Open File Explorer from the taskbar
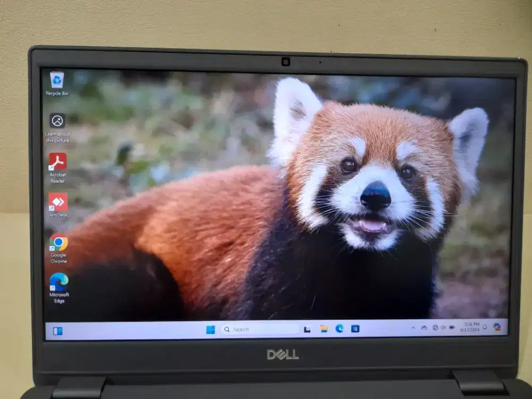Screen dimensions: 532x399 point(323,329)
